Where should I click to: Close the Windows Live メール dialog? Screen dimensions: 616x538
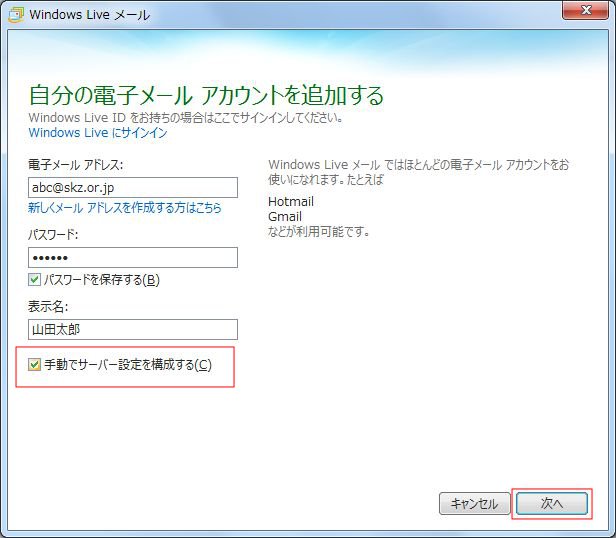585,10
